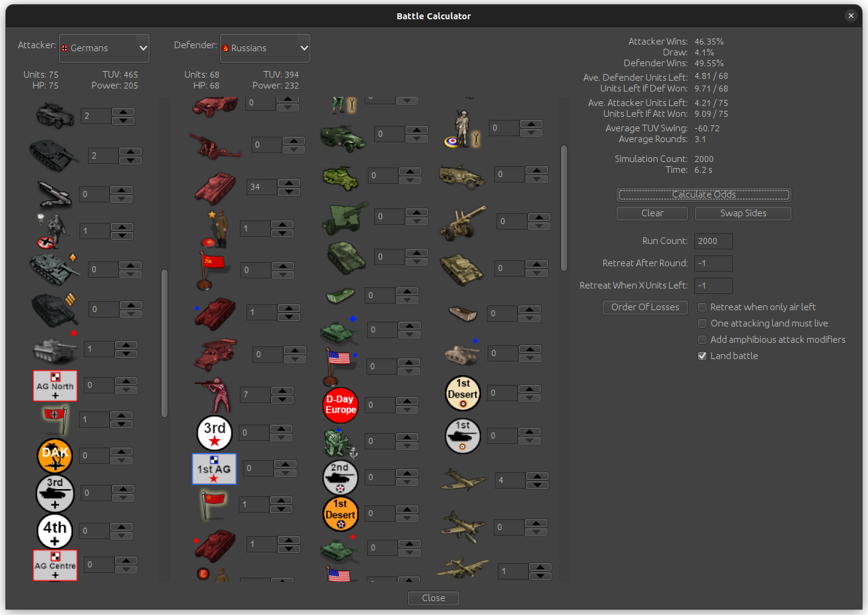
Task: Click the German 4th army circle icon
Action: tap(55, 531)
